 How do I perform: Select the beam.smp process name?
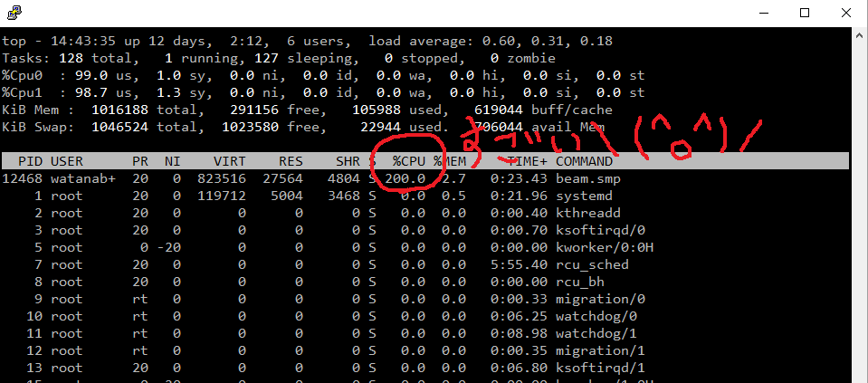[588, 178]
